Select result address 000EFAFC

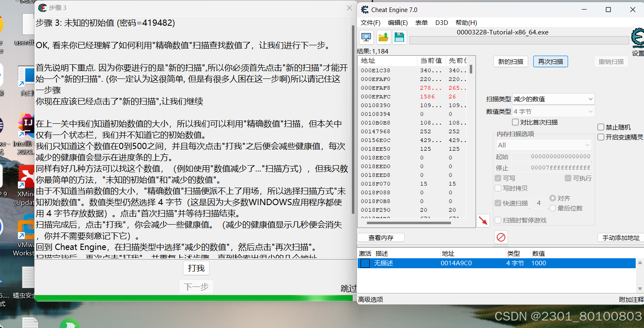tap(375, 97)
